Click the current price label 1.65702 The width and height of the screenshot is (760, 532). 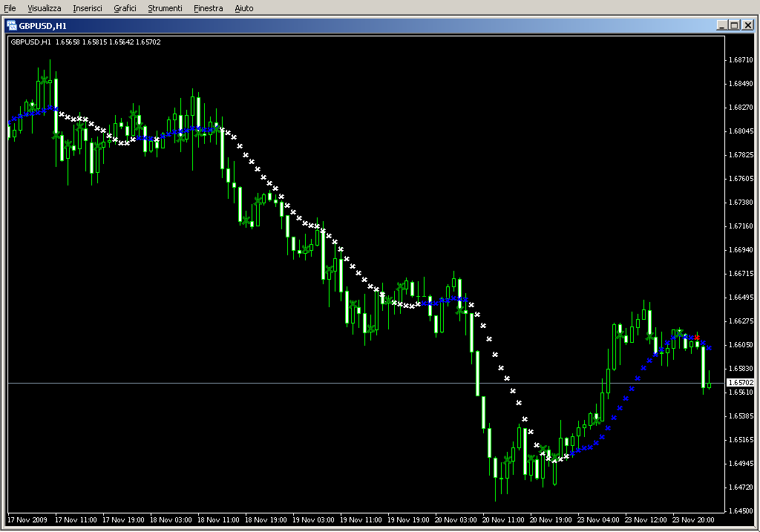[741, 383]
